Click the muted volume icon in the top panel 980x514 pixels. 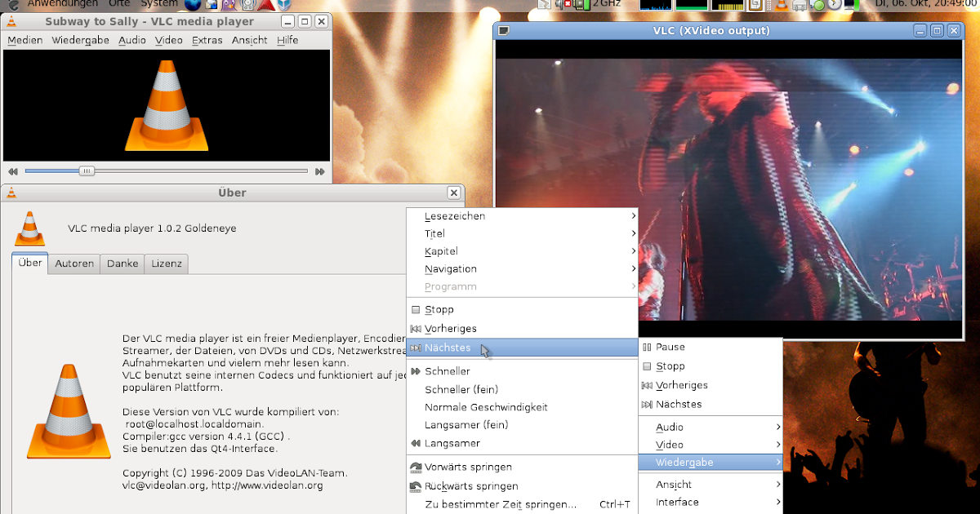click(564, 4)
